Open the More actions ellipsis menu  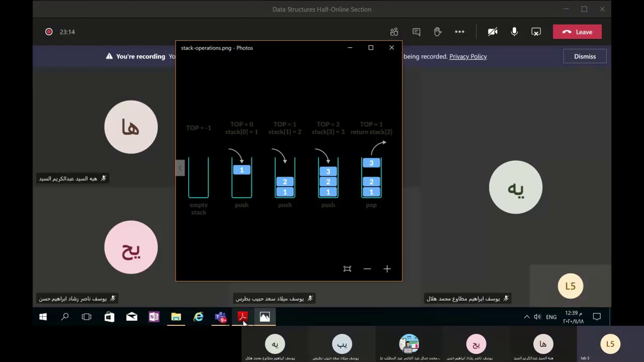click(x=459, y=32)
